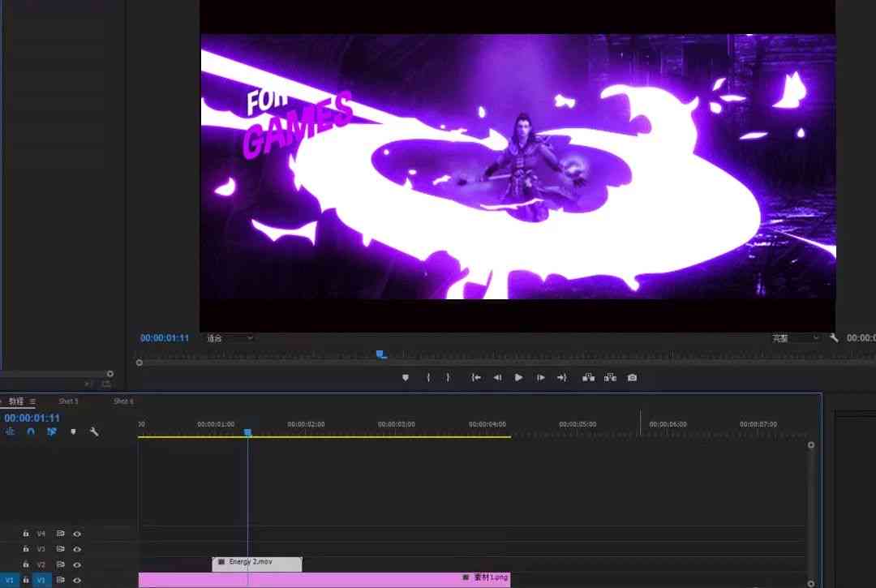Viewport: 876px width, 588px height.
Task: Click timeline ruler at 00:00:05:00
Action: 578,424
